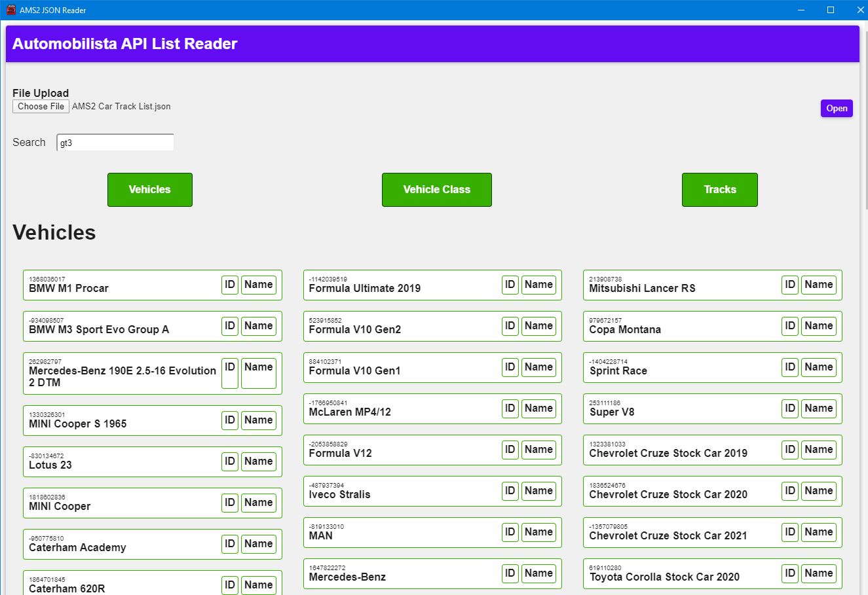
Task: Click Name for Toyota Corolla Stock Car 2020
Action: [x=820, y=573]
